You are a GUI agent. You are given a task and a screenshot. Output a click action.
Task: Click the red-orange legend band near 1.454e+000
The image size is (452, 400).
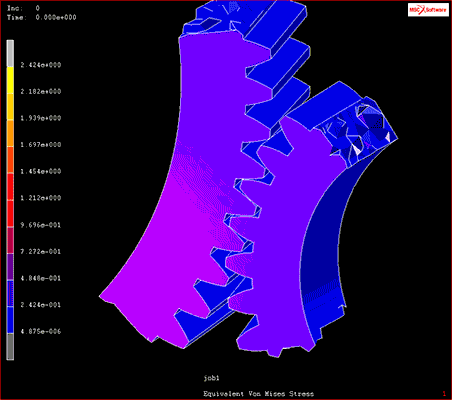(x=10, y=160)
